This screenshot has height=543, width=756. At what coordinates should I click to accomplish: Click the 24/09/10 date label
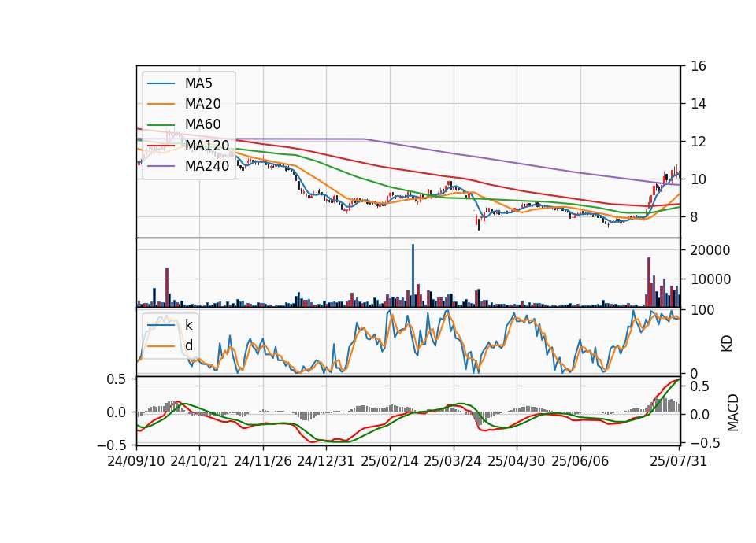pyautogui.click(x=136, y=461)
